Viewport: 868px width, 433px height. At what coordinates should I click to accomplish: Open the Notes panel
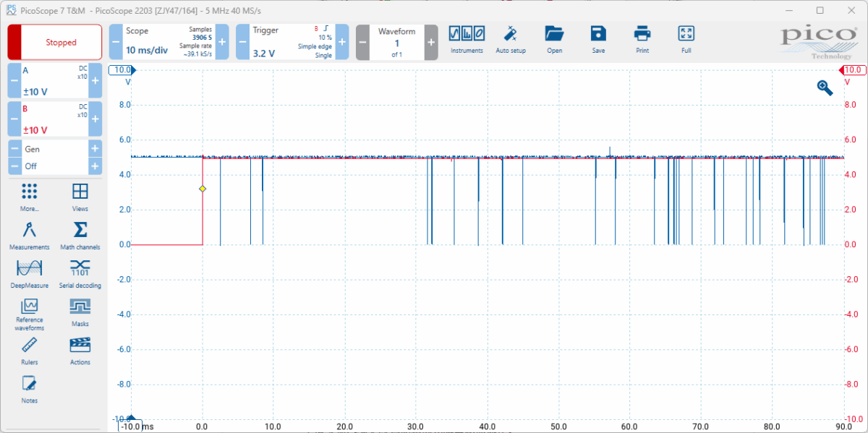30,390
